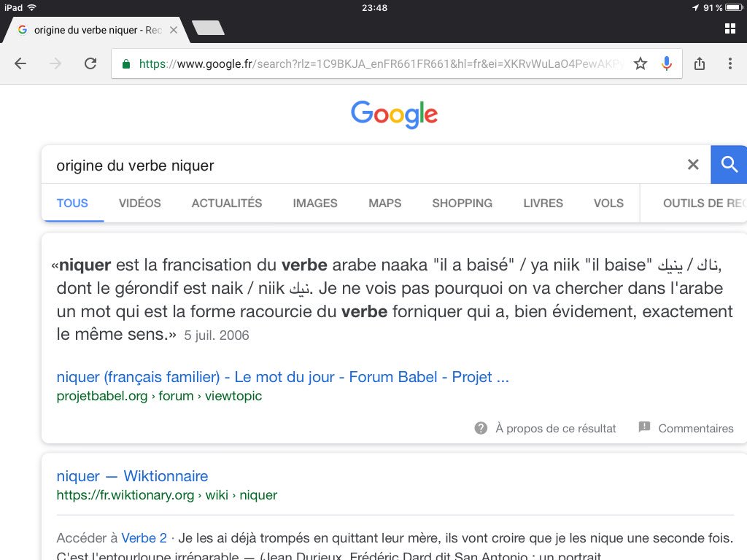The width and height of the screenshot is (747, 560).
Task: Go back with the browser back arrow
Action: [x=20, y=63]
